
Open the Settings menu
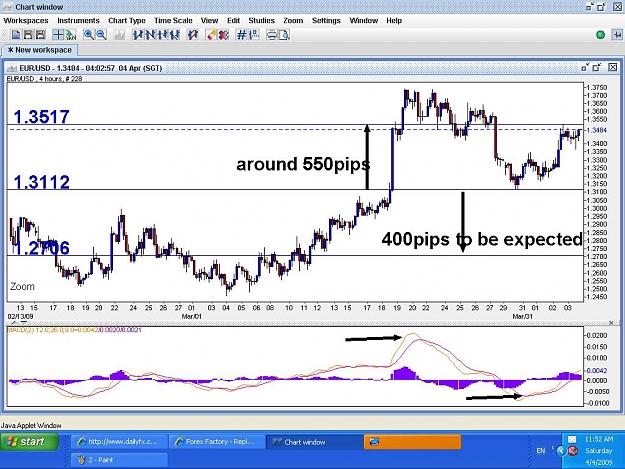pyautogui.click(x=326, y=21)
